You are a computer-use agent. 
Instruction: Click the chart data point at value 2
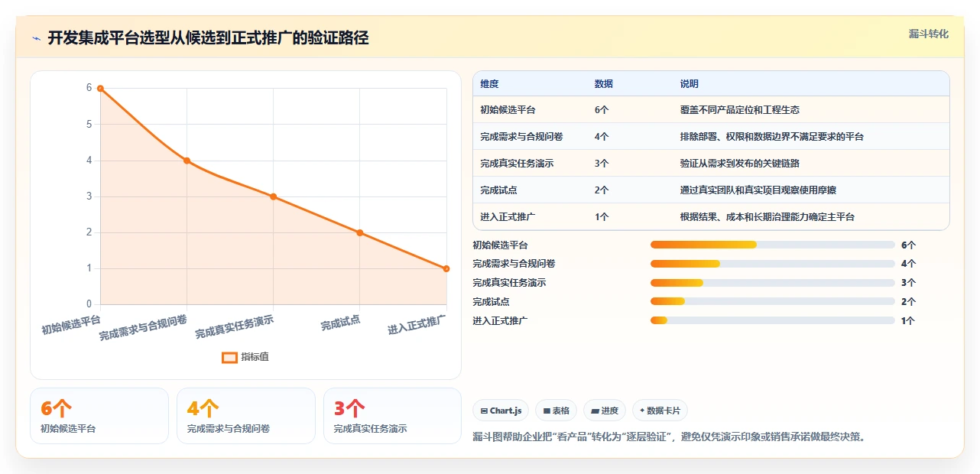coord(360,232)
